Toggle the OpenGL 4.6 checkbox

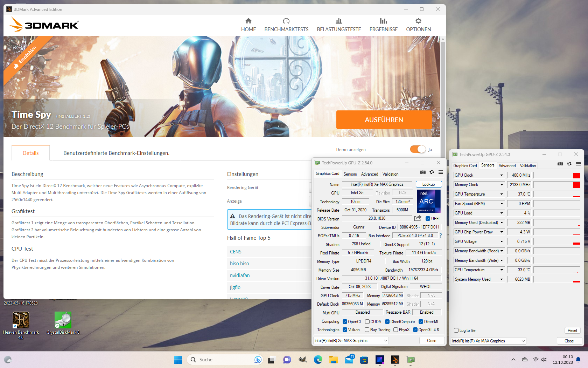click(x=415, y=330)
